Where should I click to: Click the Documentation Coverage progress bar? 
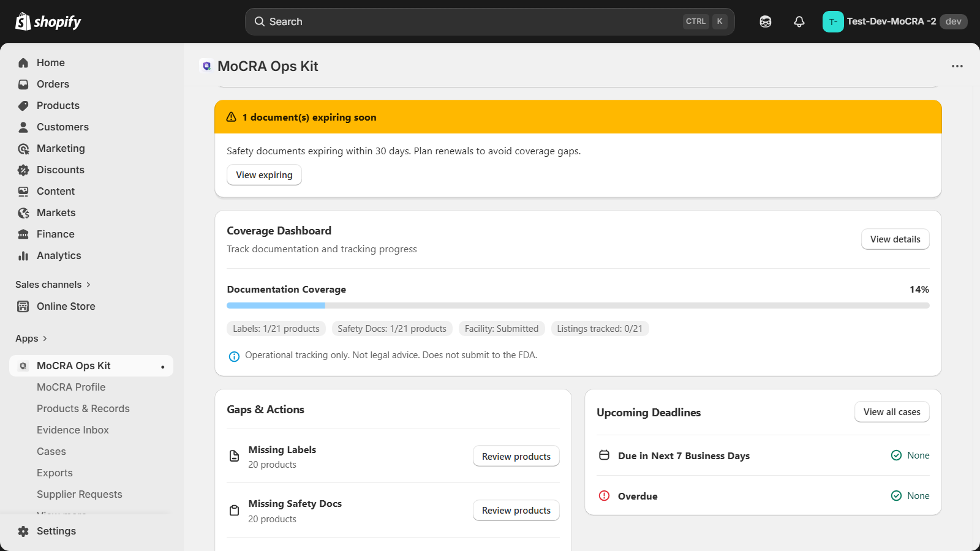pyautogui.click(x=578, y=305)
